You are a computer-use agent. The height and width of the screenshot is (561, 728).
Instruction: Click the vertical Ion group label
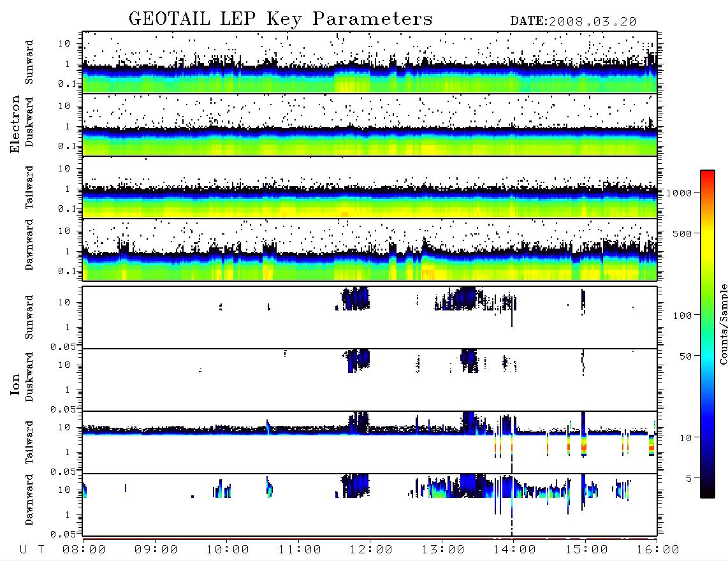[x=15, y=384]
